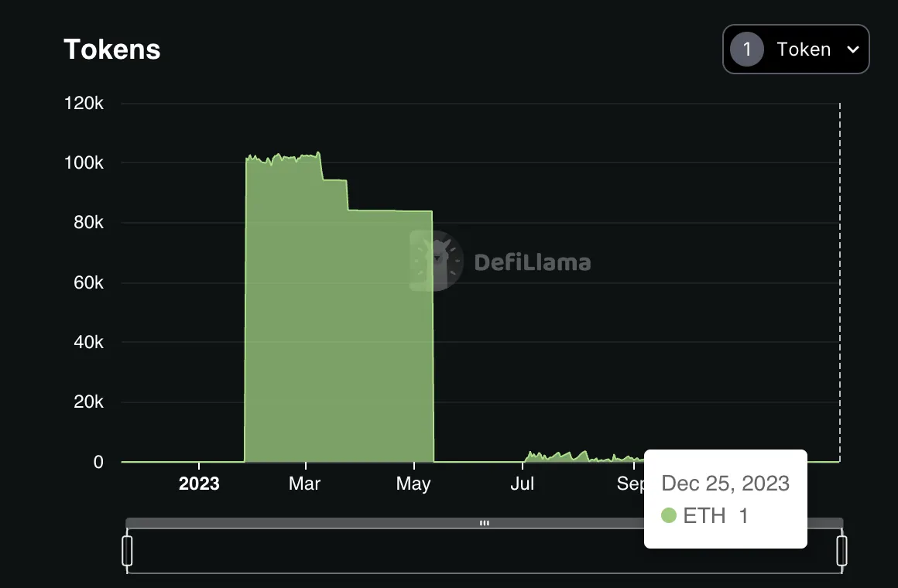Click the green ETH legend dot in tooltip
898x588 pixels.
pos(669,515)
